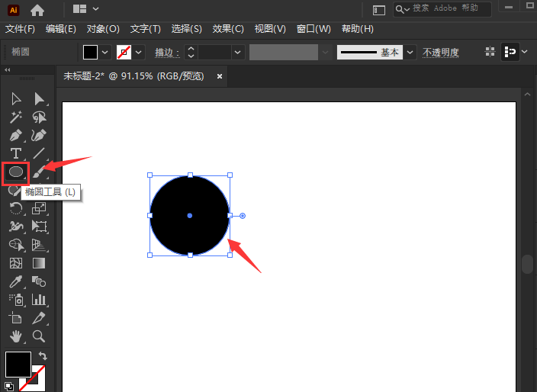
Task: Click the Adobe help search field
Action: 442,9
